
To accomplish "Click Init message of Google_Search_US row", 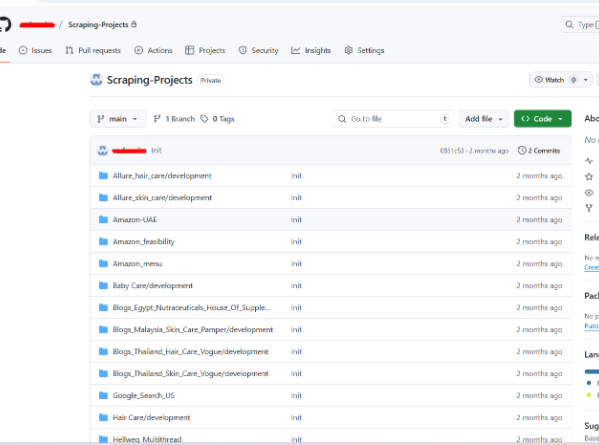I will click(296, 395).
